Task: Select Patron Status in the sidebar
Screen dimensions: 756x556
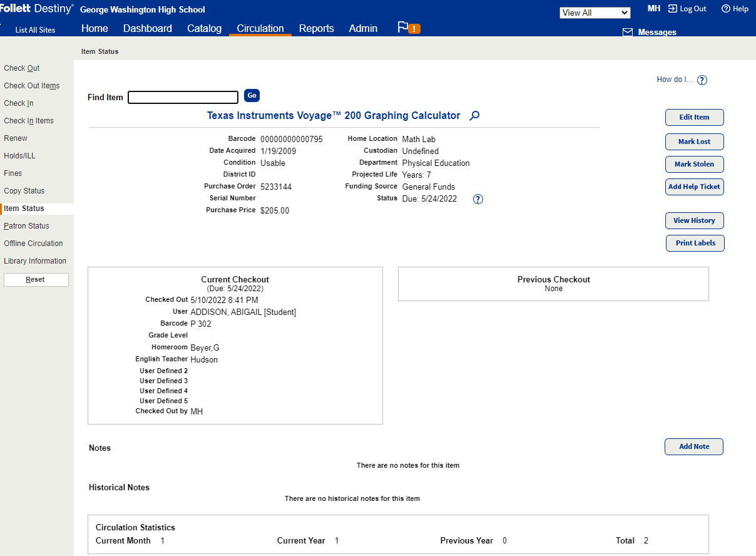Action: coord(26,225)
